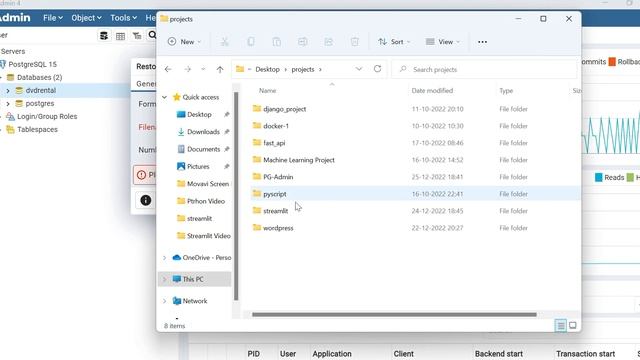Click the Cut icon in Explorer toolbar

tap(224, 42)
